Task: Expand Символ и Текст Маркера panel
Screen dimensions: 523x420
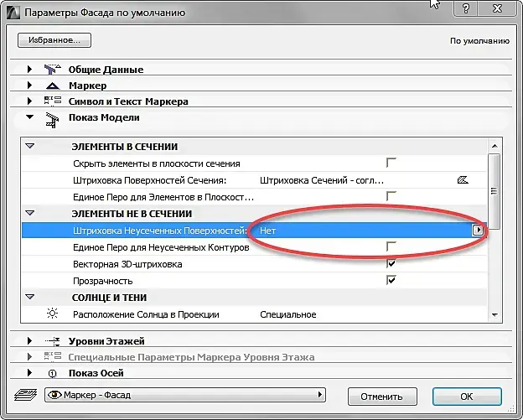Action: point(29,101)
